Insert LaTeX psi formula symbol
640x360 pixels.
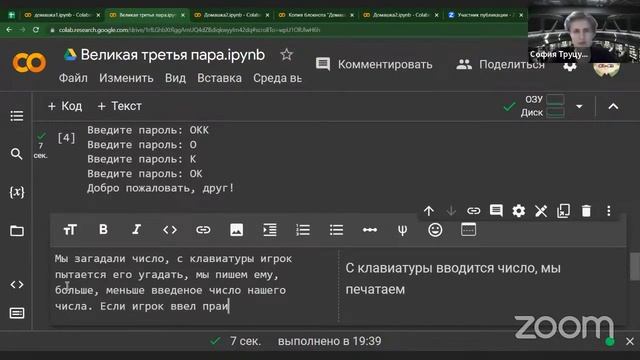pyautogui.click(x=402, y=230)
